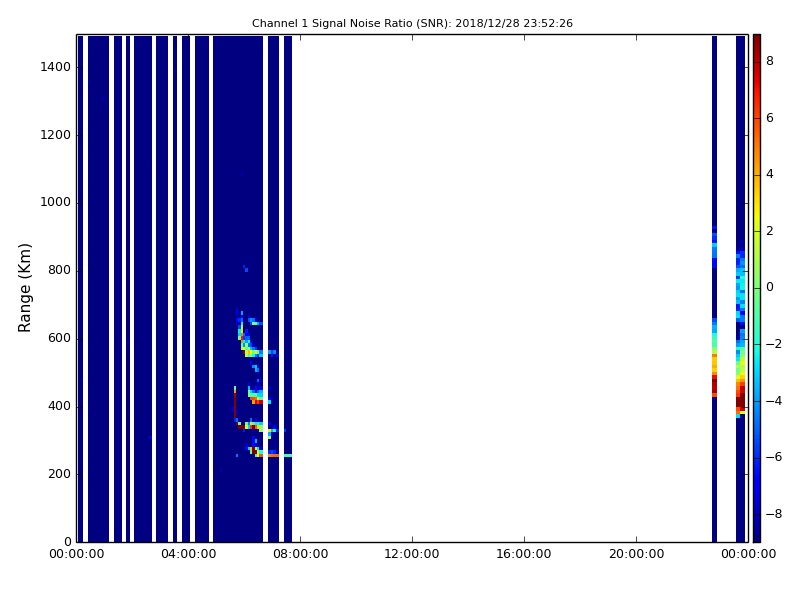
Task: Click the orange echo streak near 250 km
Action: click(272, 455)
